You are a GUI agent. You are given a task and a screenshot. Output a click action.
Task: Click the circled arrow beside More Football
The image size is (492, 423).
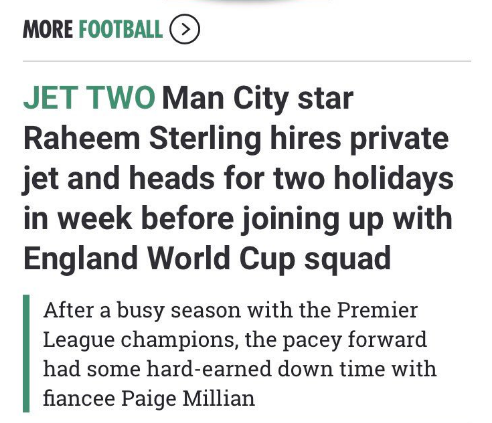(x=185, y=29)
